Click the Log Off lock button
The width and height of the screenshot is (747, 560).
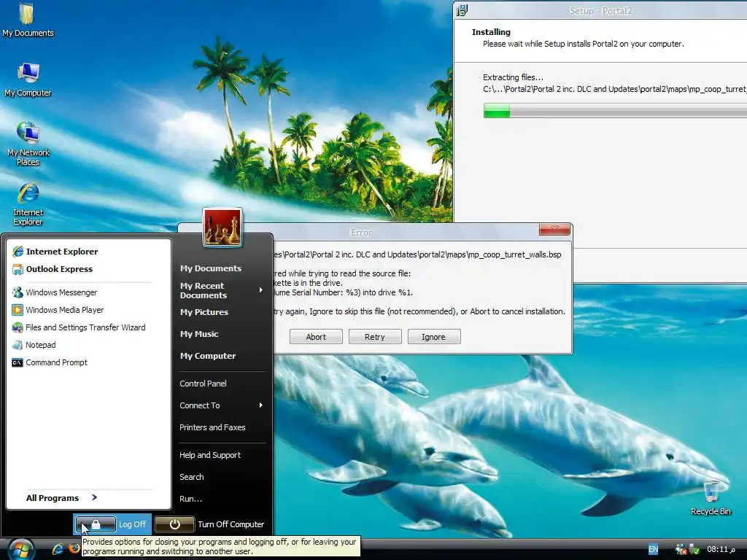coord(96,524)
